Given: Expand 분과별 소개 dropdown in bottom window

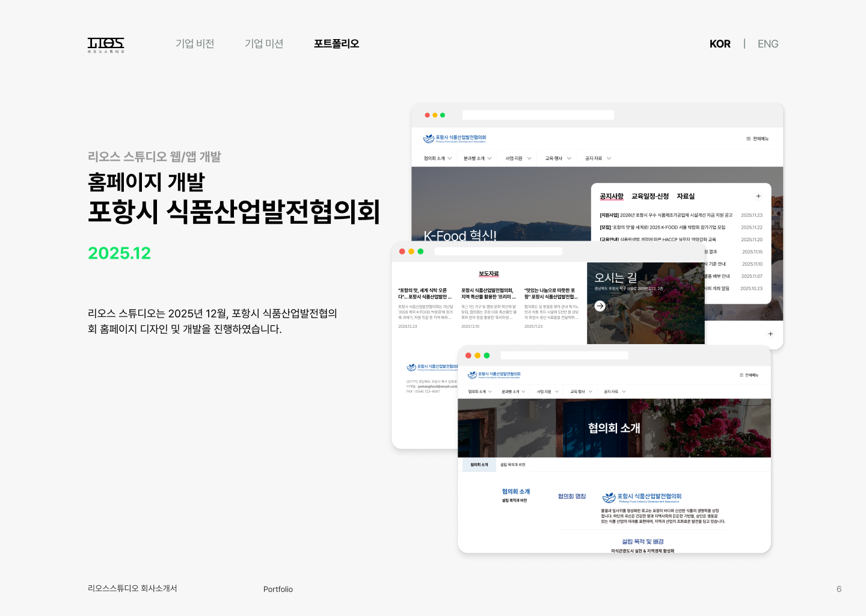Looking at the screenshot, I should 514,392.
